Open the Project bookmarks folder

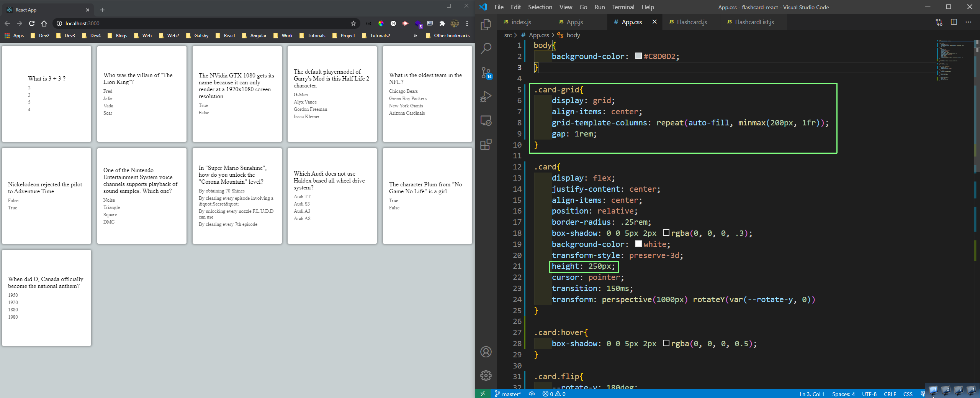344,36
